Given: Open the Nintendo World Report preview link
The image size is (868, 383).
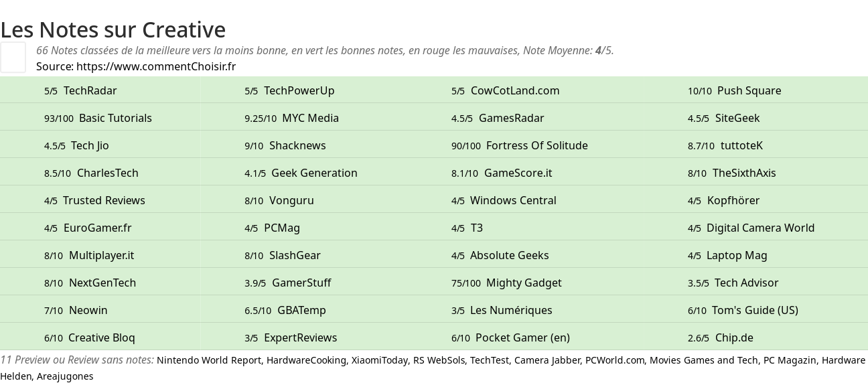Looking at the screenshot, I should pyautogui.click(x=209, y=360).
